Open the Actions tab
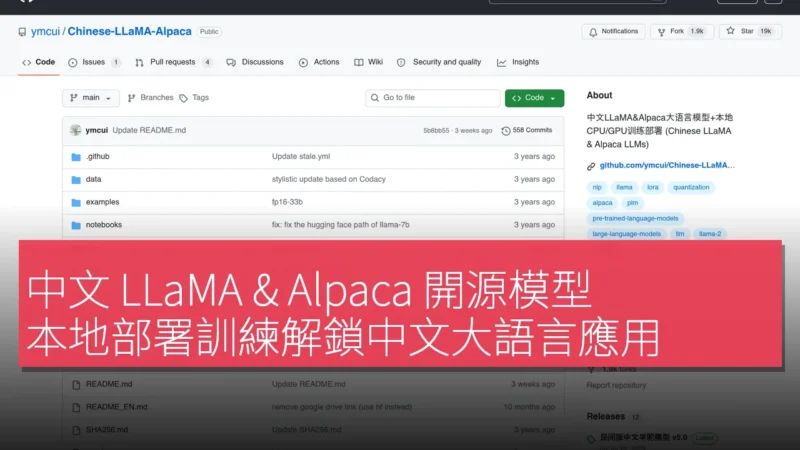The width and height of the screenshot is (800, 450). point(319,62)
